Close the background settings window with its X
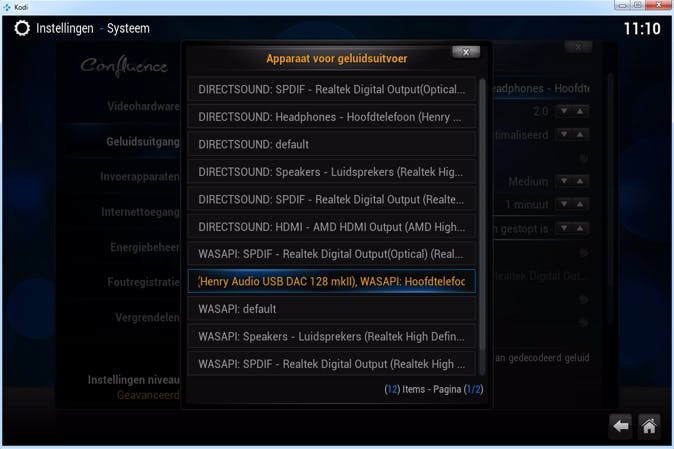This screenshot has width=674, height=449. pyautogui.click(x=579, y=47)
